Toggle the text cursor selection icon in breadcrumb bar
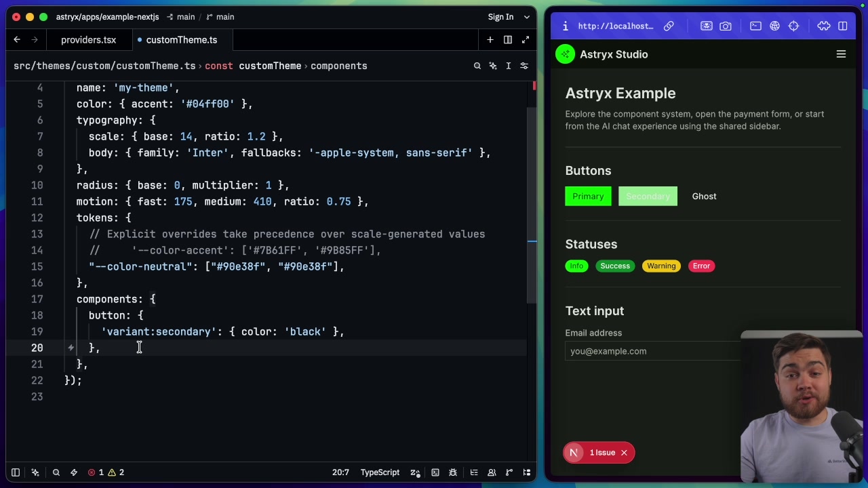Viewport: 868px width, 488px height. point(509,66)
